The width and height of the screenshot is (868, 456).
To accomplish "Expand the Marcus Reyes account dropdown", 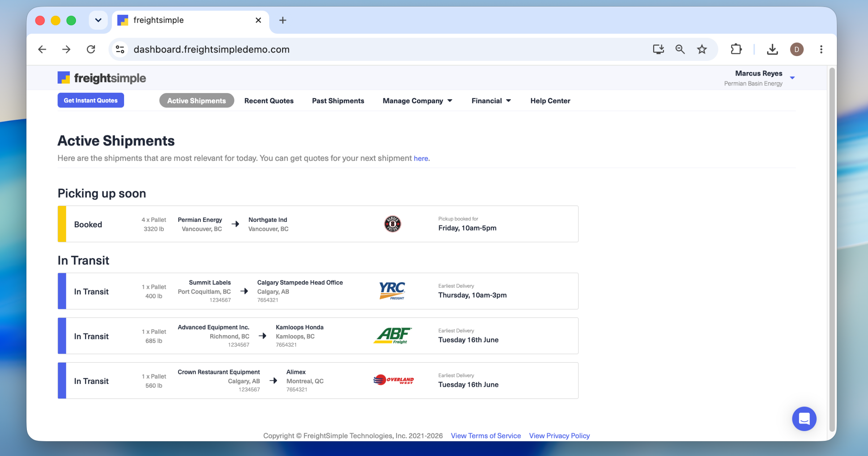I will pos(792,78).
